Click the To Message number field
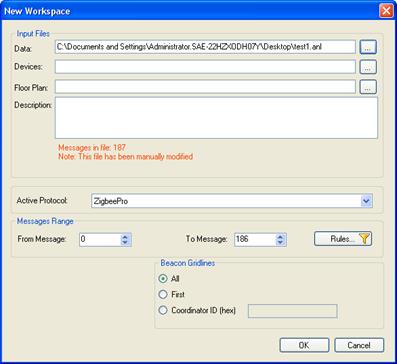The height and width of the screenshot is (364, 397). [255, 239]
